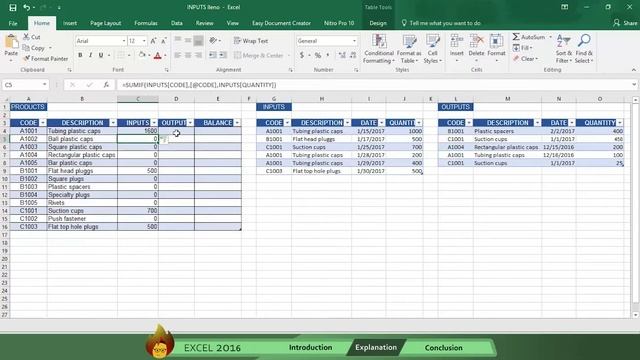Screen dimensions: 640x360
Task: Toggle align text left
Action: (x=178, y=55)
